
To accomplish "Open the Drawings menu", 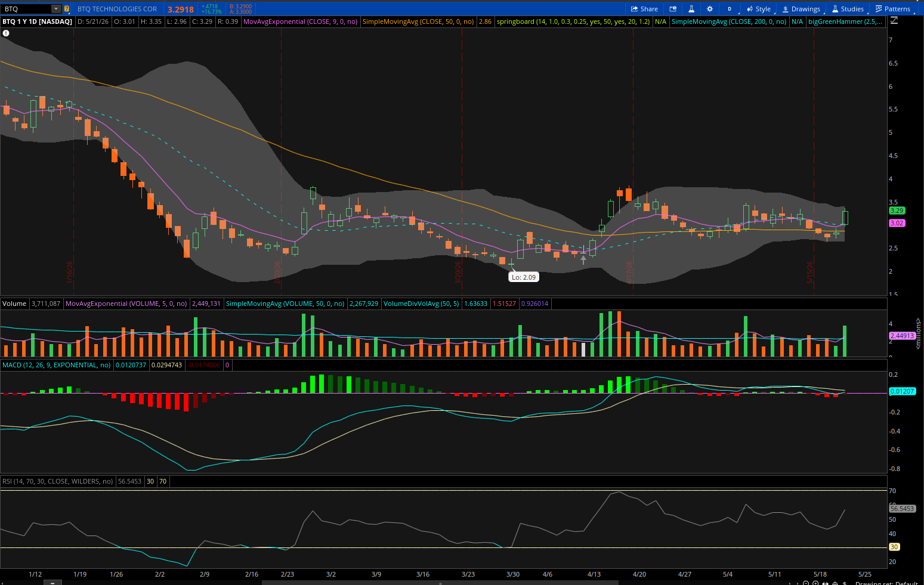I will [801, 9].
